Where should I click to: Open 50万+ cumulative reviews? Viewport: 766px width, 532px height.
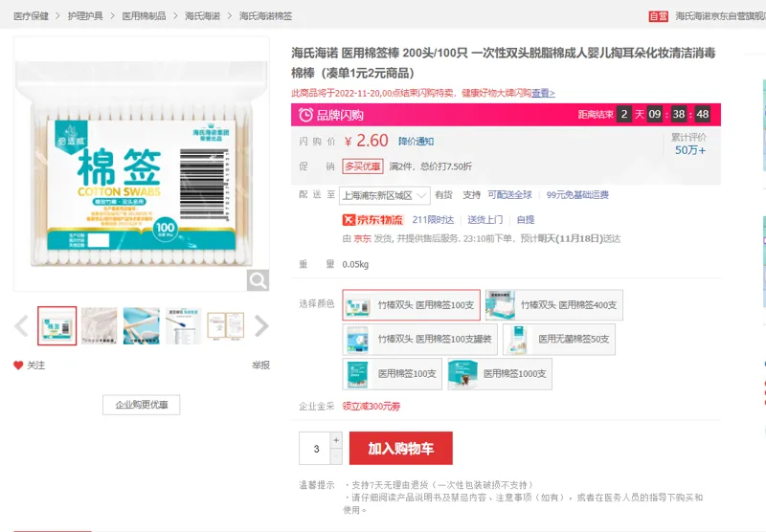coord(689,150)
